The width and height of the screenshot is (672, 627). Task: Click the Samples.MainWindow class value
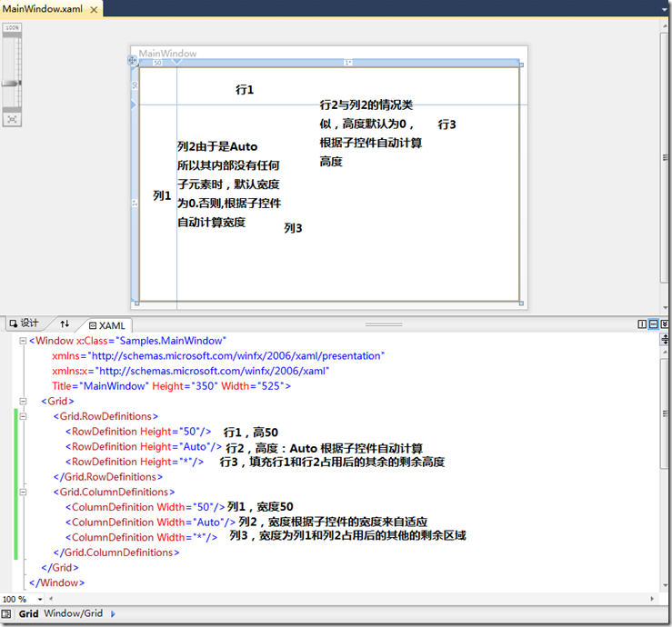pyautogui.click(x=171, y=341)
